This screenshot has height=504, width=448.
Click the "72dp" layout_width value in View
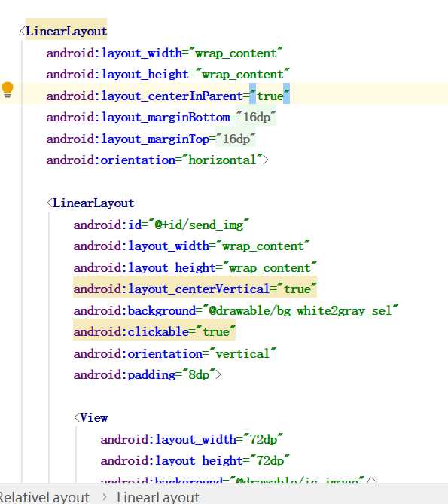263,439
